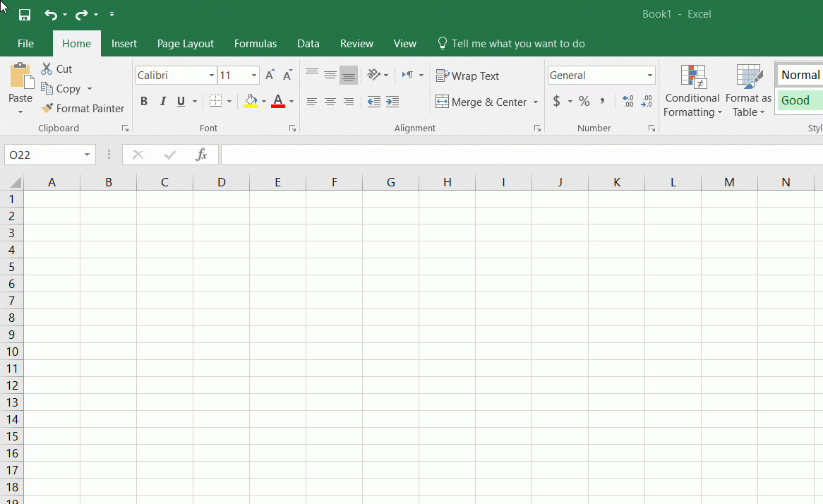Toggle bold formatting
Viewport: 823px width, 504px height.
pyautogui.click(x=144, y=101)
